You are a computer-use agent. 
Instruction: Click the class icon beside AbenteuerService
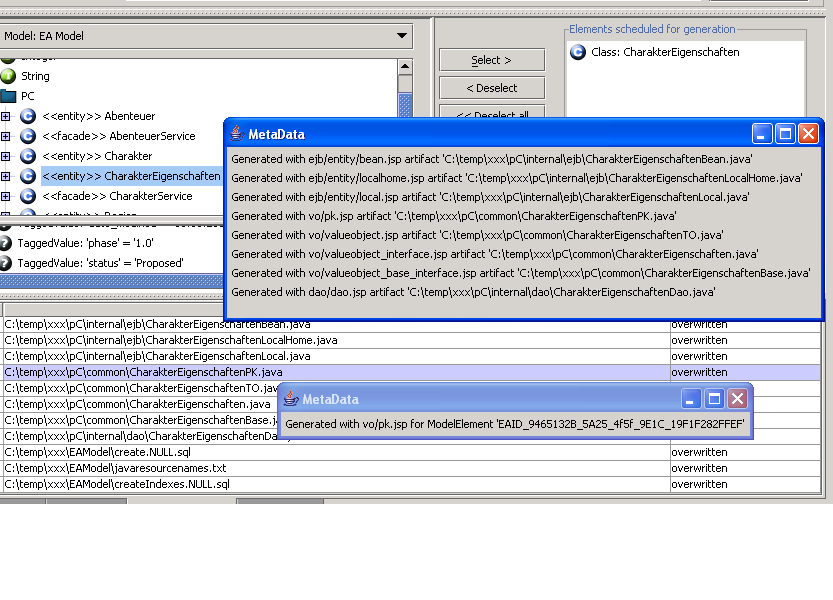pos(28,136)
